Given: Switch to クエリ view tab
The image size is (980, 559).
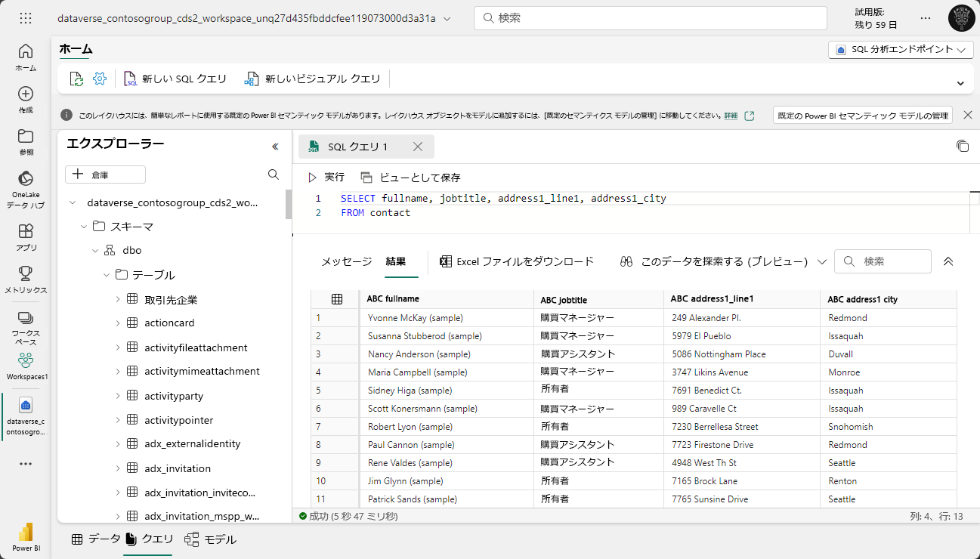Looking at the screenshot, I should tap(149, 539).
